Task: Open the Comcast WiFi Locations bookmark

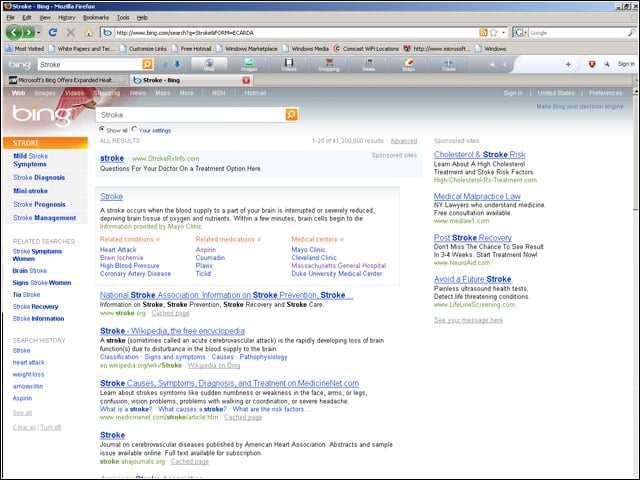Action: coord(366,49)
